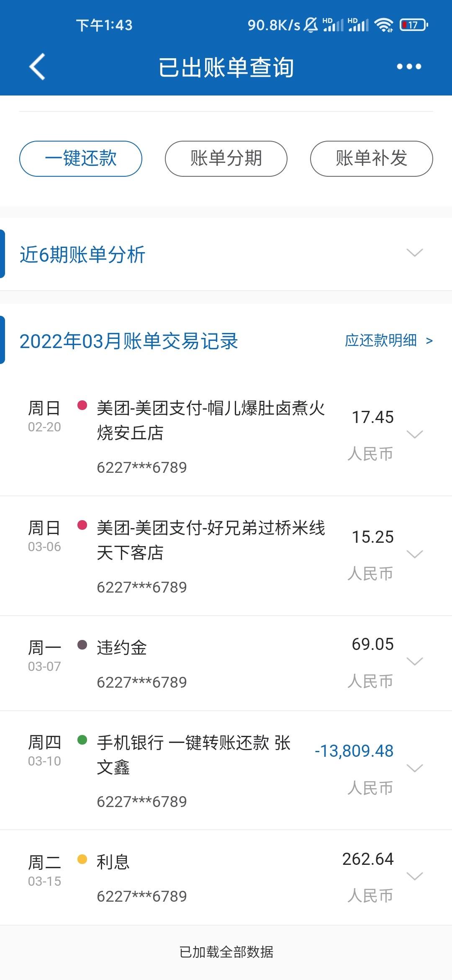Tap the red dot beside the 02-20 Meituan transaction
Viewport: 452px width, 980px height.
(82, 405)
